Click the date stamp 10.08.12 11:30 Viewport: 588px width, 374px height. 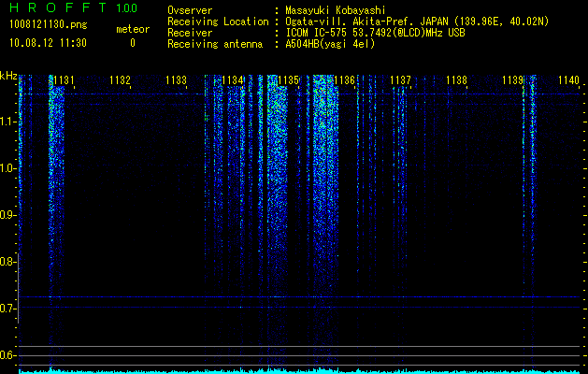coord(48,43)
